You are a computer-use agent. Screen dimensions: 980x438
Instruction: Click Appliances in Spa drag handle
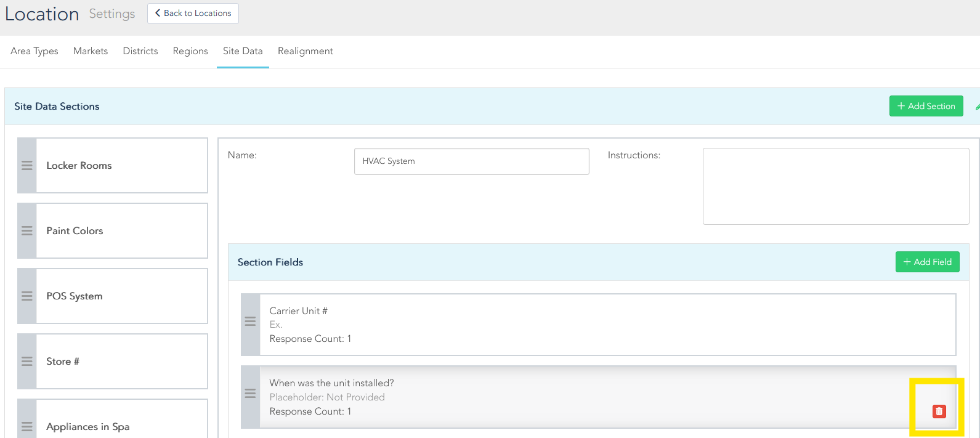point(27,426)
